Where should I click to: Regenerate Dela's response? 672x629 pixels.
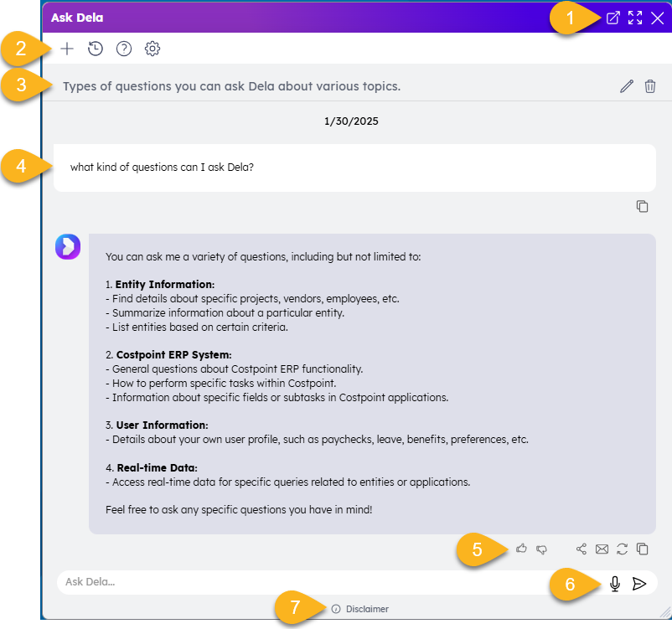(622, 549)
